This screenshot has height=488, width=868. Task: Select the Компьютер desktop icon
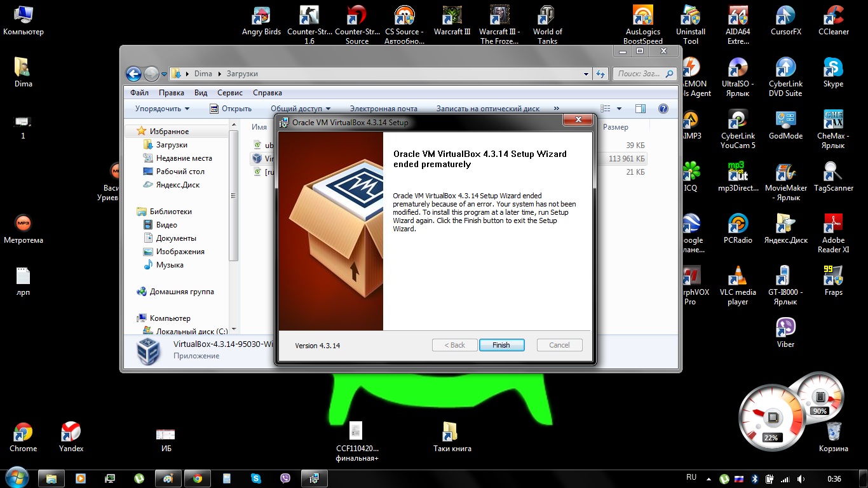coord(24,21)
